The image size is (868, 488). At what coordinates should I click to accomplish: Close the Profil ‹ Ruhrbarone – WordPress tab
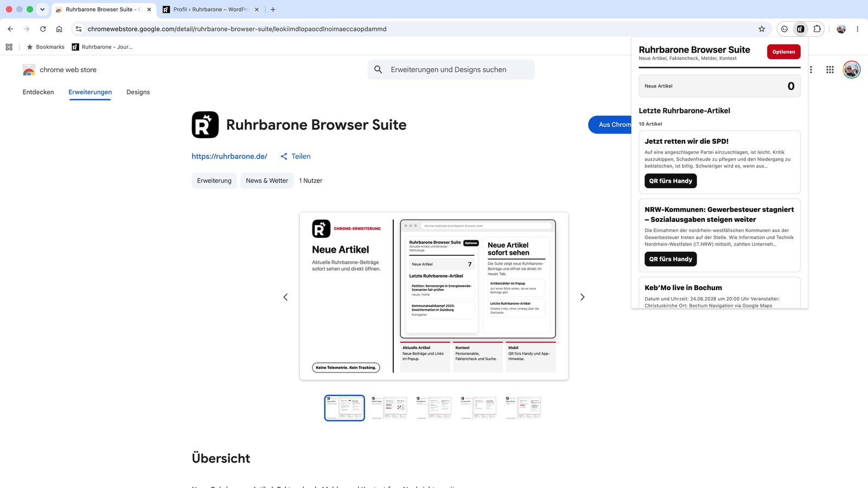coord(257,9)
